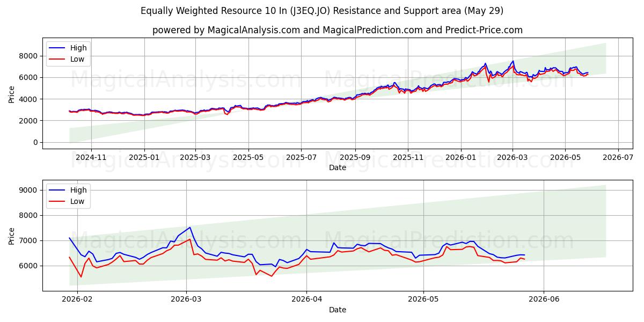
Task: Click the 9000 price tick label
Action: pyautogui.click(x=30, y=190)
